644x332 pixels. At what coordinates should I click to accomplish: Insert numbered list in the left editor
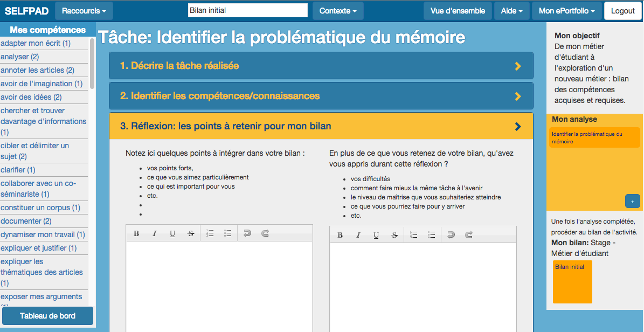tap(210, 233)
